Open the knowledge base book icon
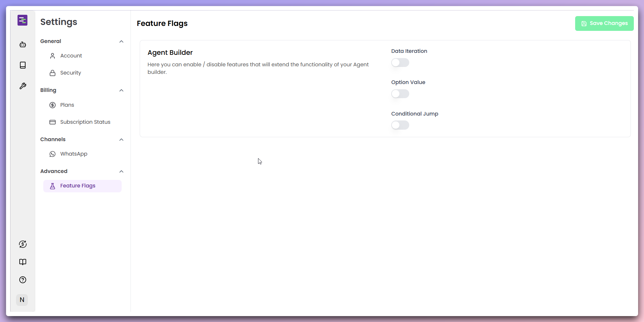Image resolution: width=644 pixels, height=322 pixels. [23, 65]
